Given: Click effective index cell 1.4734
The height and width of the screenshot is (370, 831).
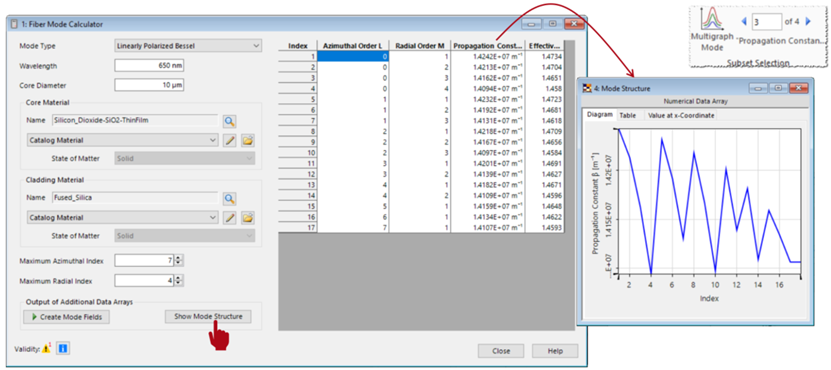Looking at the screenshot, I should (x=544, y=57).
